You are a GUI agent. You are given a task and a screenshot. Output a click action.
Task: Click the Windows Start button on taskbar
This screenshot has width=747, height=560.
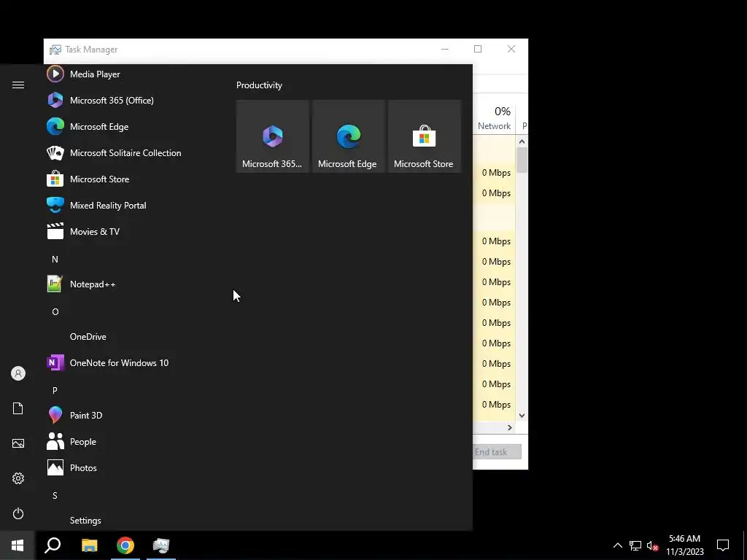click(x=18, y=545)
